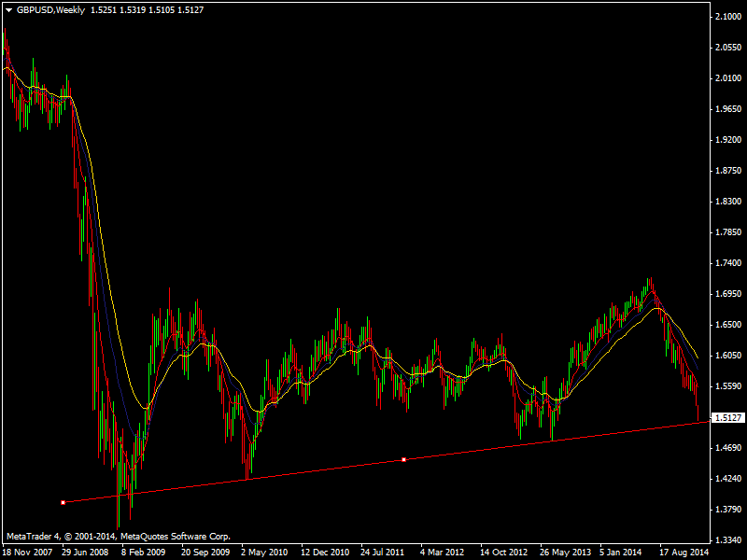Screen dimensions: 747x560
Task: Select the left anchor point of the red trendline
Action: coord(63,502)
